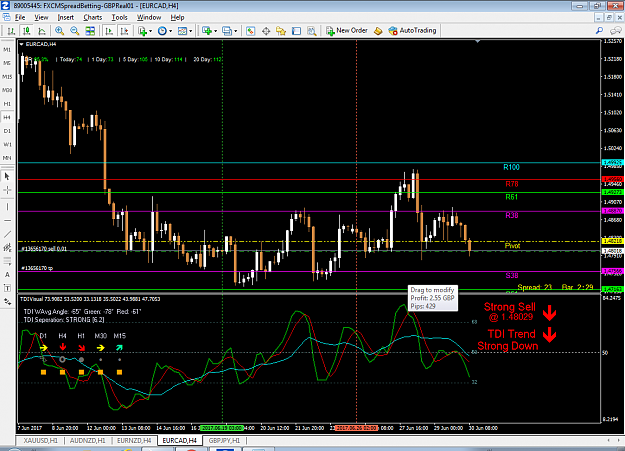The height and width of the screenshot is (451, 625).
Task: Switch to the GBPJPY,H1 chart tab
Action: click(x=224, y=441)
